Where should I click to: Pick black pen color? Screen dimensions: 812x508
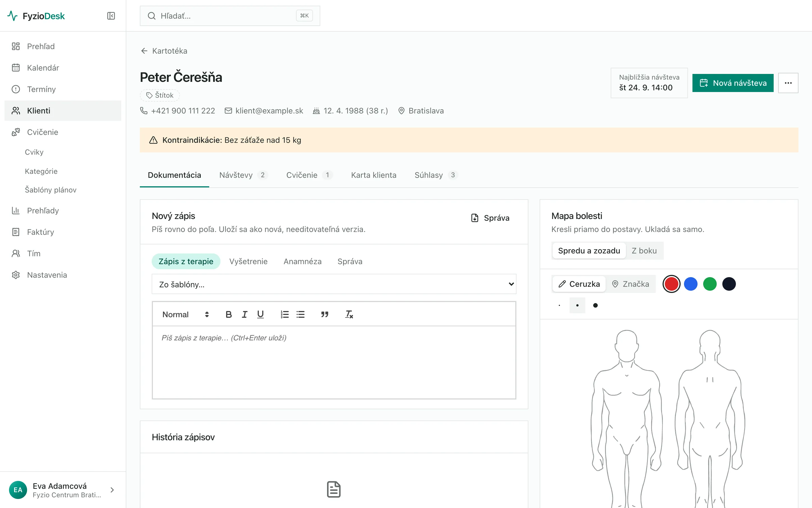point(729,284)
